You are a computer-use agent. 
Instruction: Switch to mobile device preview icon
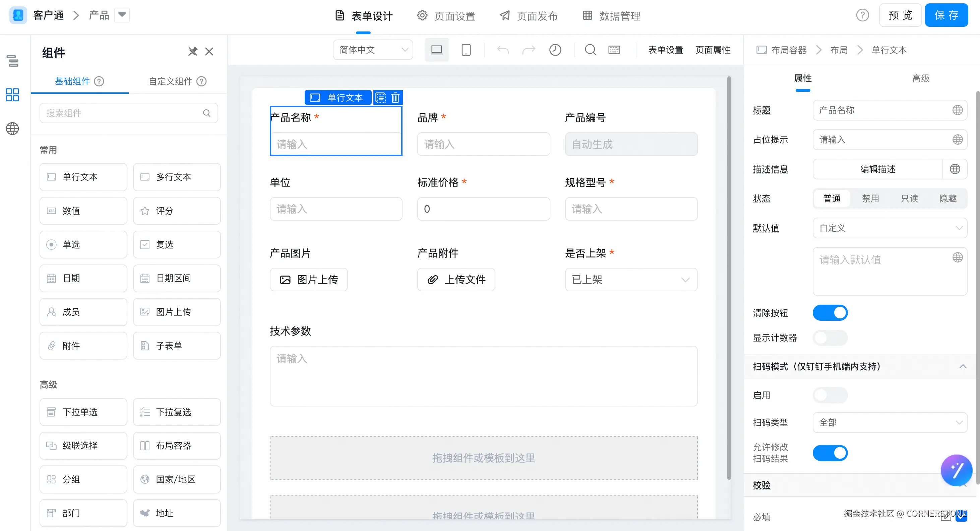point(466,50)
